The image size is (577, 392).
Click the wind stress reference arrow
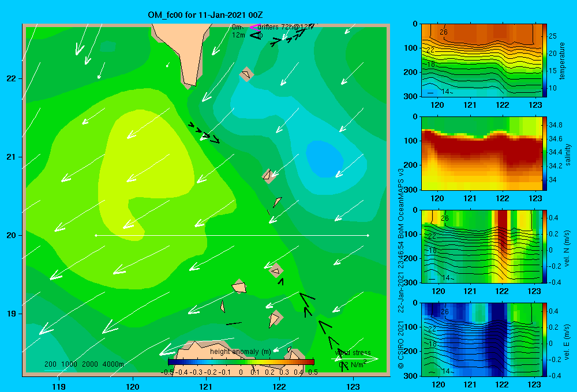pyautogui.click(x=354, y=359)
